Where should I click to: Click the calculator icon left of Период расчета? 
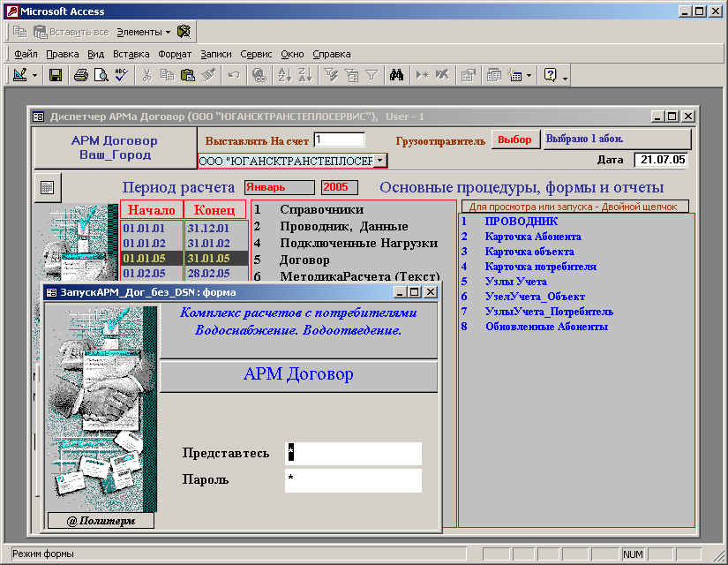click(x=47, y=187)
